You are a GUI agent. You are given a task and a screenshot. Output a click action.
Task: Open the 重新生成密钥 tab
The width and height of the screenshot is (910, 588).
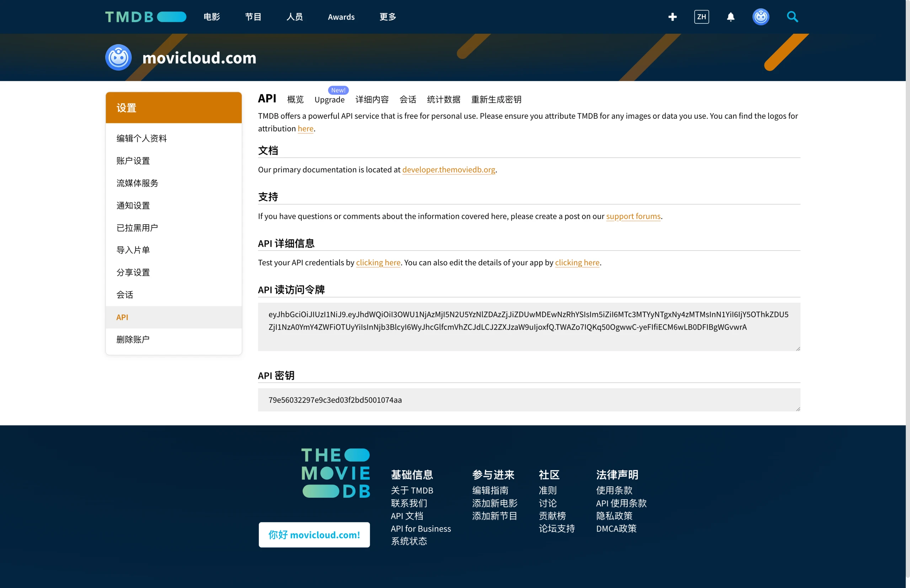point(496,99)
